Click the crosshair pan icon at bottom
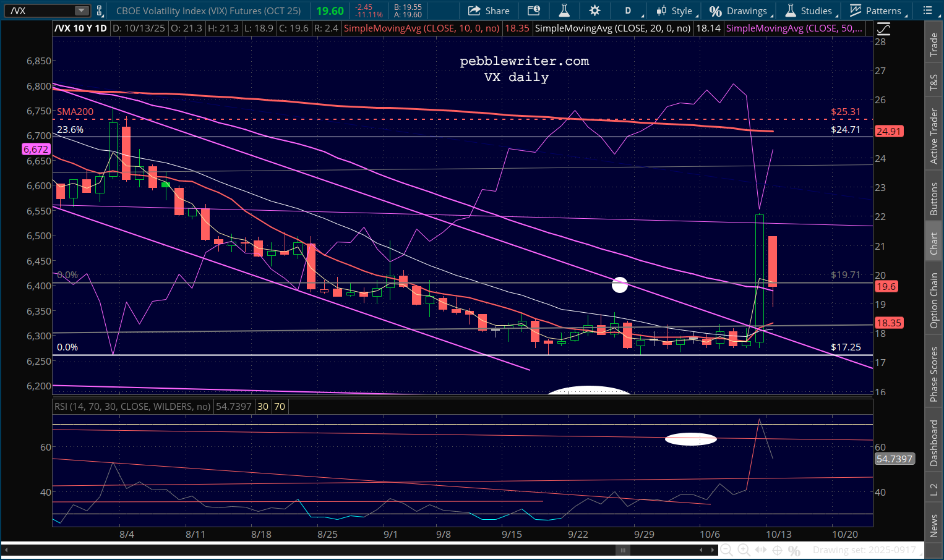The image size is (944, 560). point(778,550)
